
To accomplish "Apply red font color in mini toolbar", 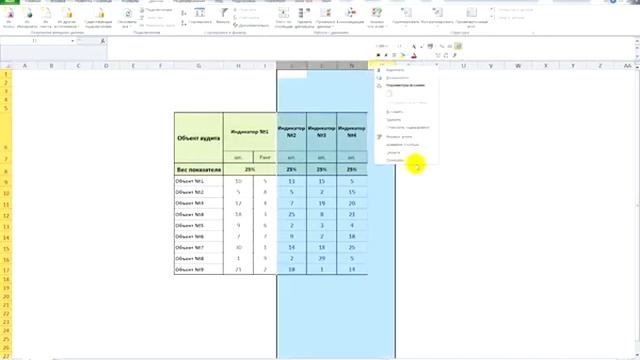I will (x=414, y=56).
